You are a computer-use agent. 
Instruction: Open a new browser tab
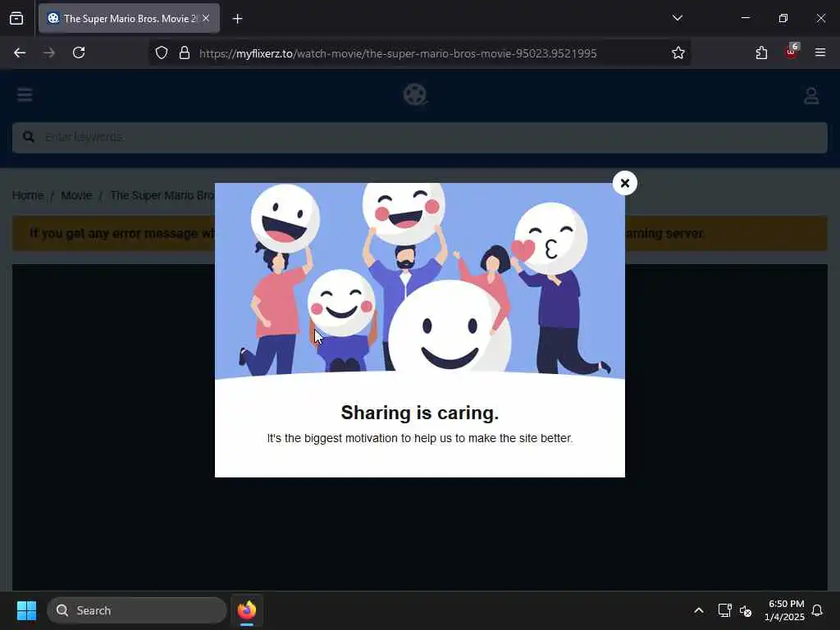point(237,19)
